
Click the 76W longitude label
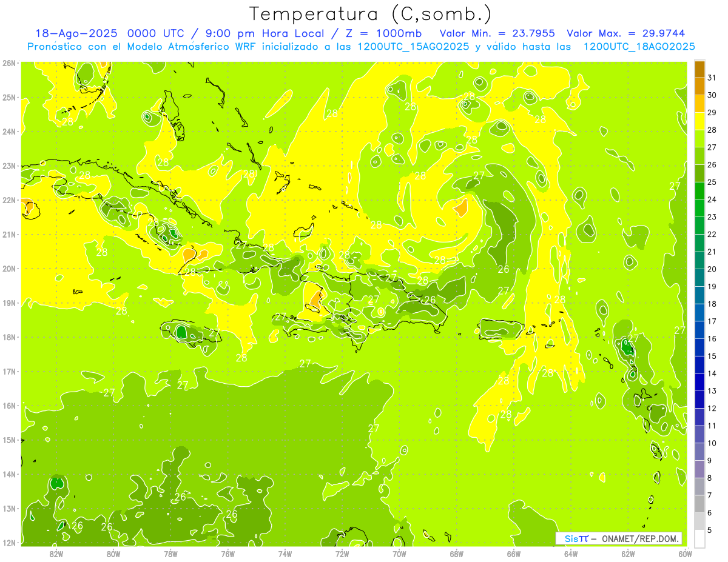pos(228,553)
